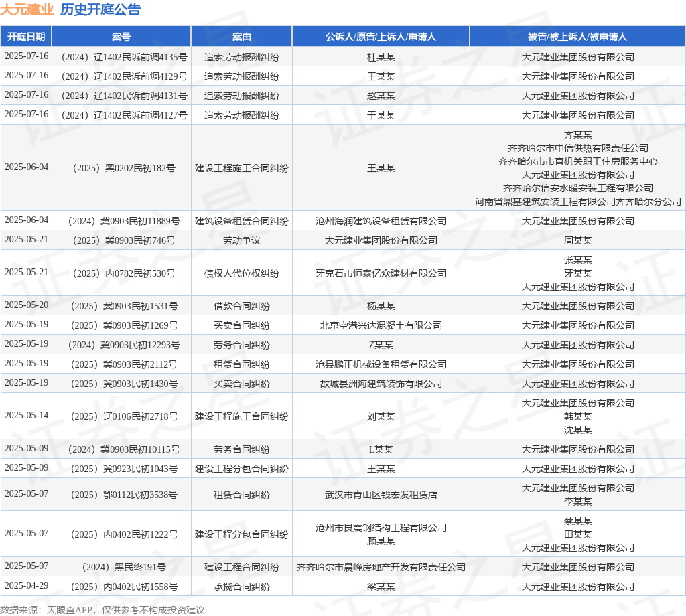Select the '案号' column header
The height and width of the screenshot is (616, 686).
(121, 37)
